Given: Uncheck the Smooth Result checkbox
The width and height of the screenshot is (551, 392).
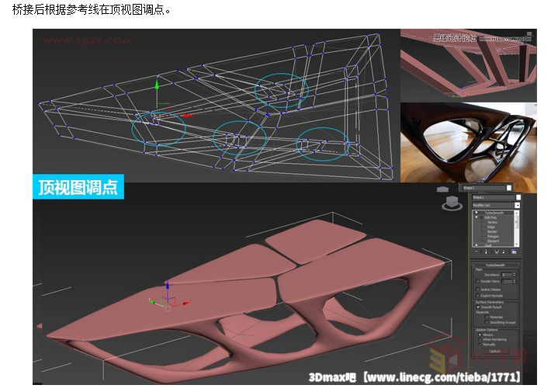Looking at the screenshot, I should pyautogui.click(x=477, y=307).
